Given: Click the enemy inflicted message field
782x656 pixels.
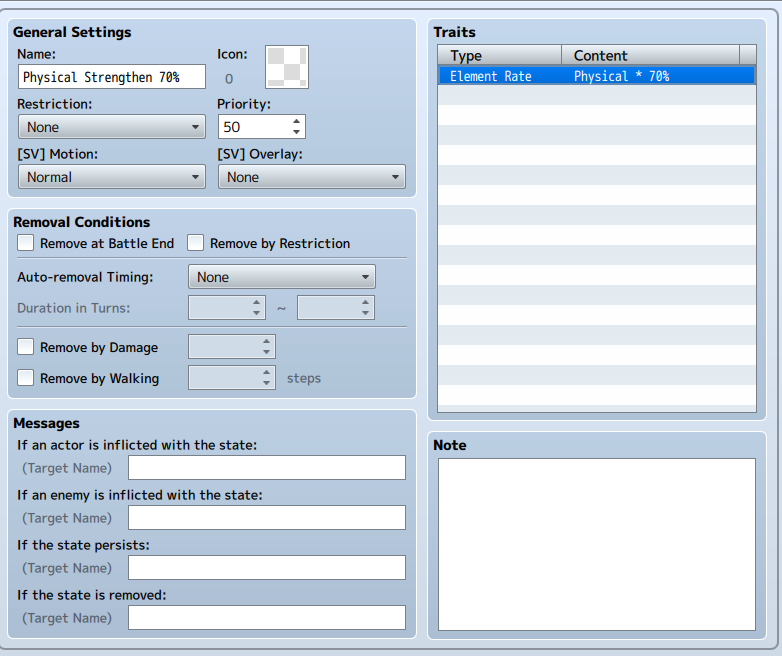Looking at the screenshot, I should pyautogui.click(x=267, y=517).
